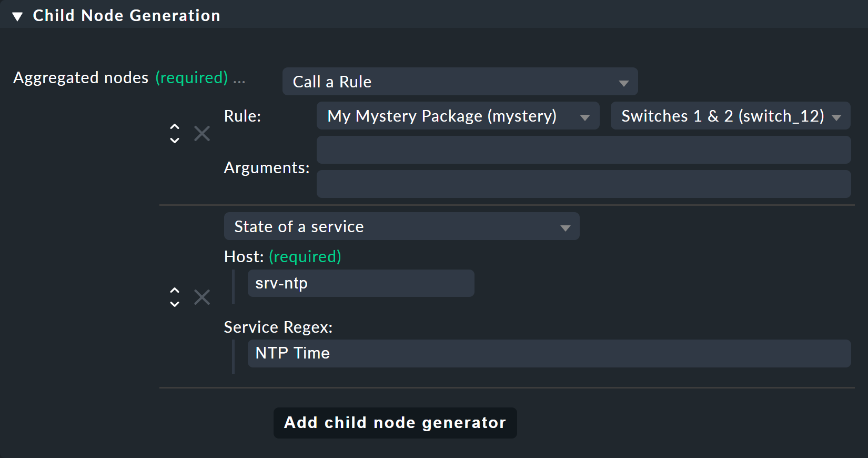Open the My Mystery Package dropdown
This screenshot has height=458, width=868.
458,116
